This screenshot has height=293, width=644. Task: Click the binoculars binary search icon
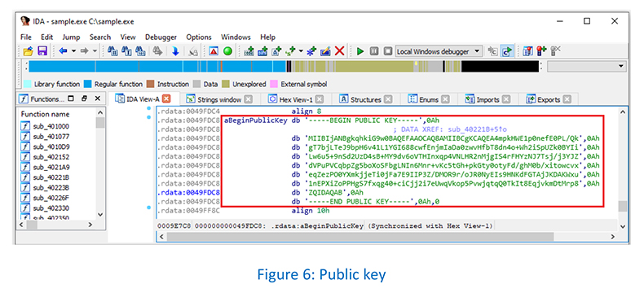pyautogui.click(x=112, y=51)
